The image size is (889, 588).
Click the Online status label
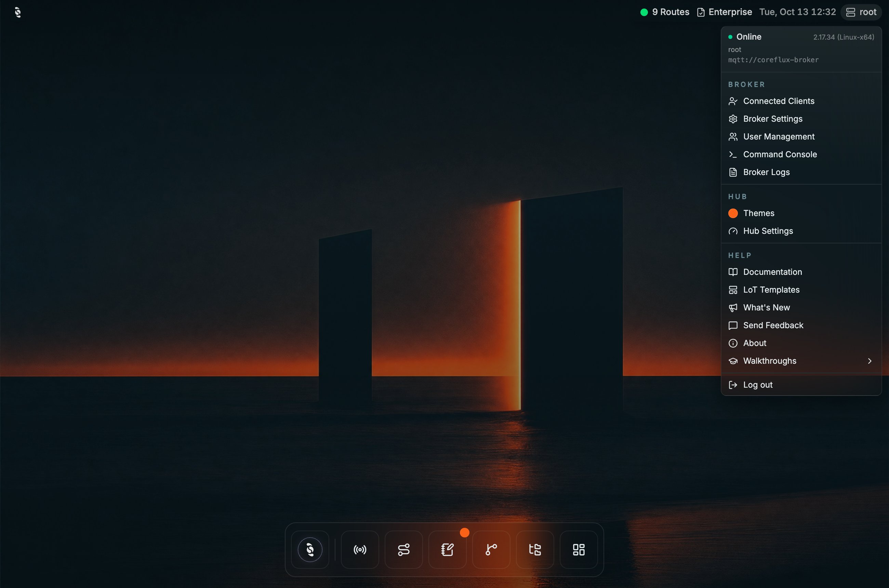(749, 37)
